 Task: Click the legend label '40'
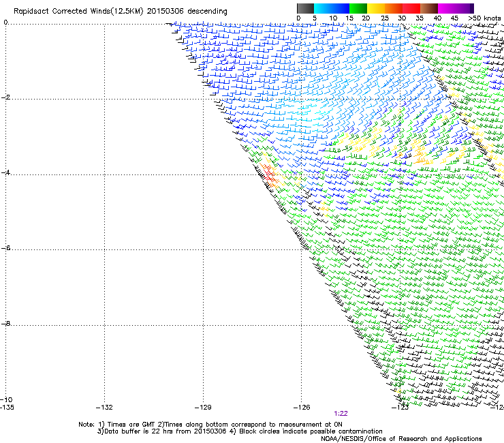(437, 18)
